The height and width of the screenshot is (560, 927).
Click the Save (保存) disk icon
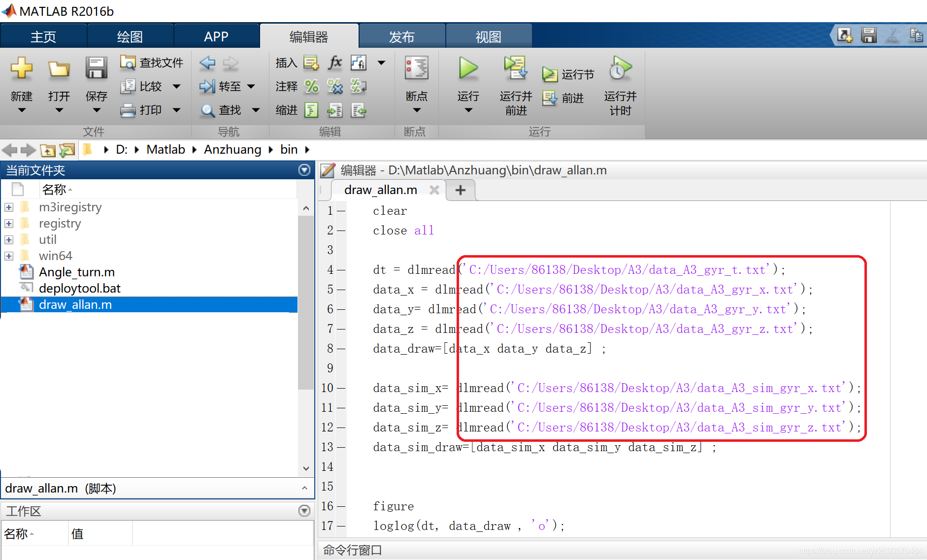pos(96,68)
